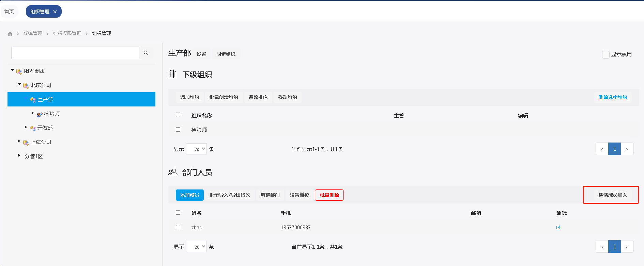Close the 组织管理 tab with X
Screen dimensions: 644x266
click(55, 12)
